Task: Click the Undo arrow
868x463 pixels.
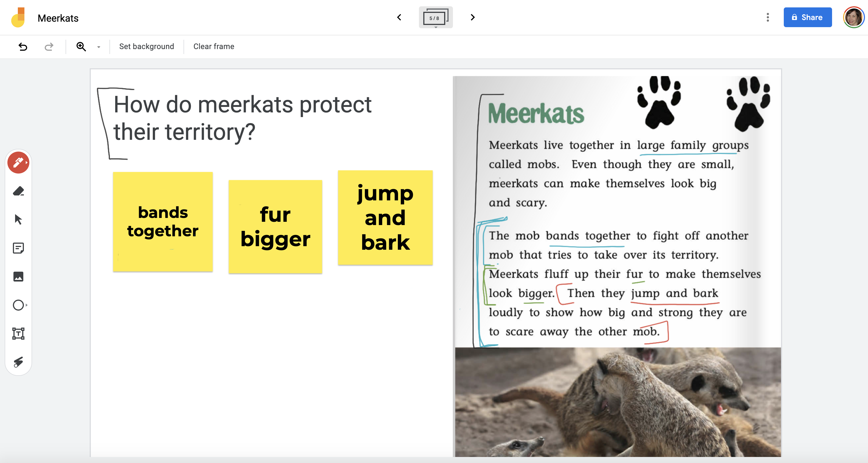Action: (x=23, y=47)
